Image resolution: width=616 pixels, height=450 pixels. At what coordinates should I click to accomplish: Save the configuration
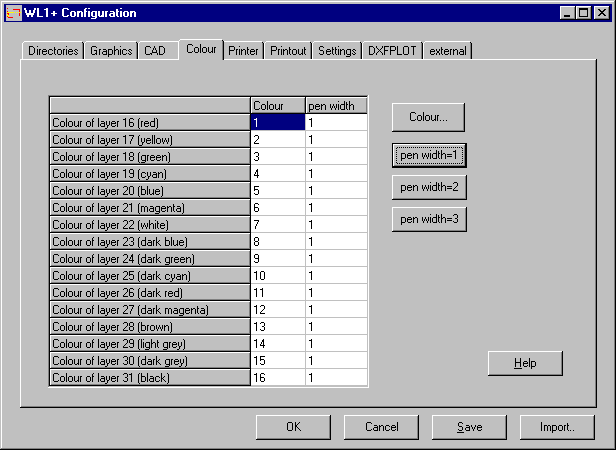[x=469, y=427]
